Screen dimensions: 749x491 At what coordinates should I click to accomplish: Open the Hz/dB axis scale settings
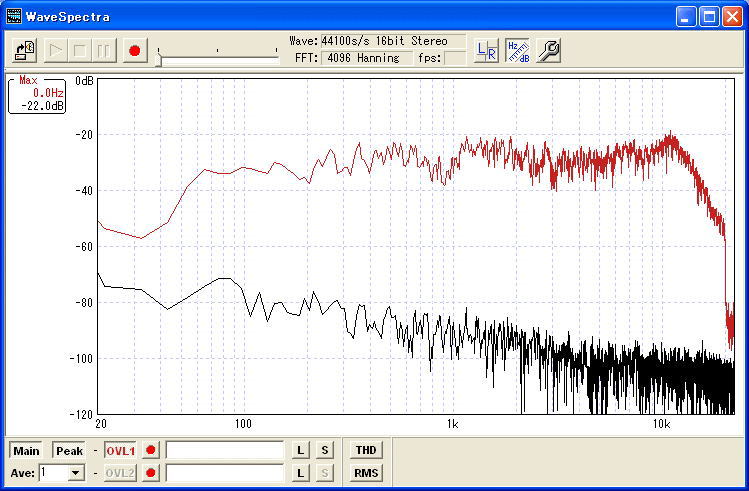click(518, 50)
